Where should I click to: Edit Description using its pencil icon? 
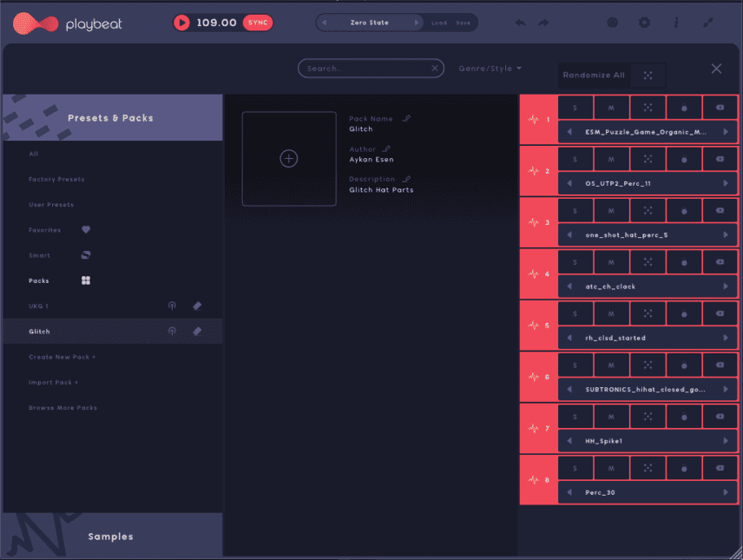[406, 179]
